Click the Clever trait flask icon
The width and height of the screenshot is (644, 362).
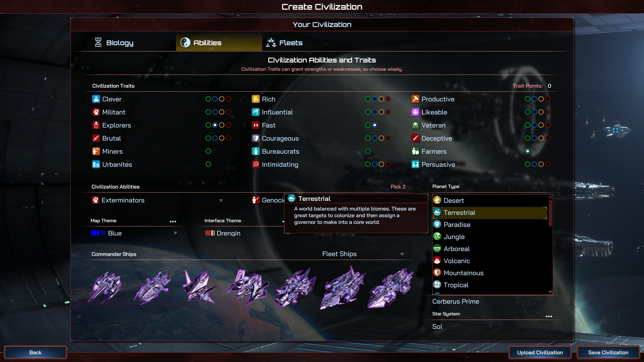pos(96,99)
